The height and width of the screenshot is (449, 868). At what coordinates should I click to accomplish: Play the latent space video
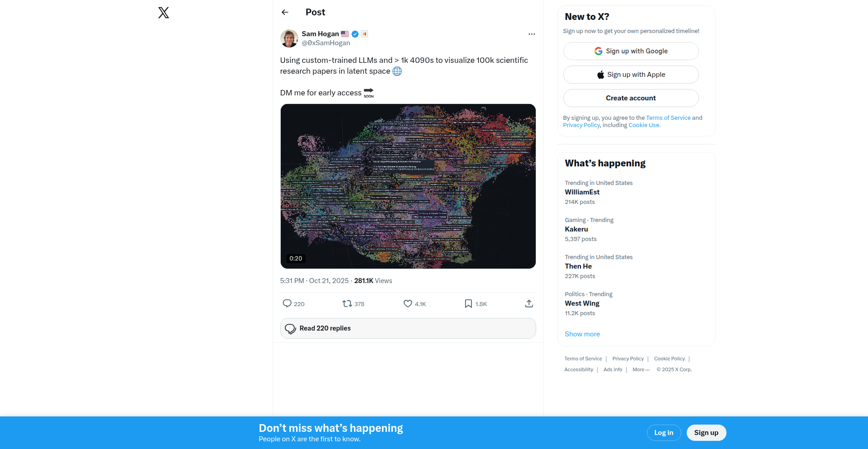pos(408,186)
